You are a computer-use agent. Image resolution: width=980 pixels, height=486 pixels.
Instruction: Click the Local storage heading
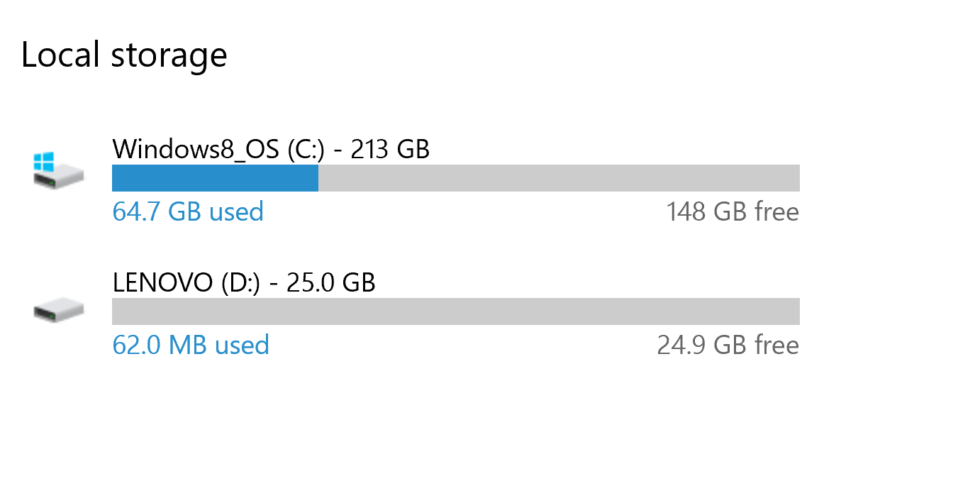124,55
